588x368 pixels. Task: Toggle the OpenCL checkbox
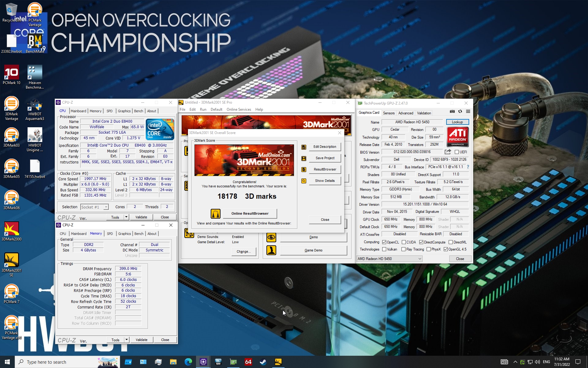point(384,242)
